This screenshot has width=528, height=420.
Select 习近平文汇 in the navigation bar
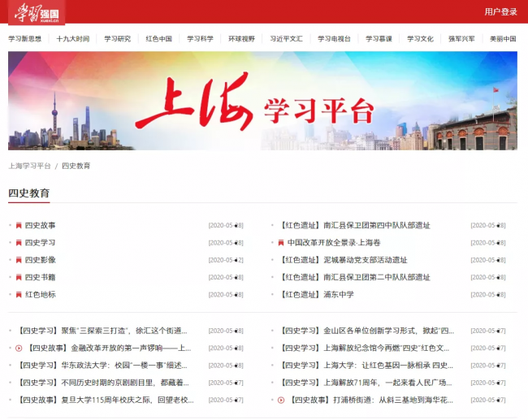click(x=287, y=38)
